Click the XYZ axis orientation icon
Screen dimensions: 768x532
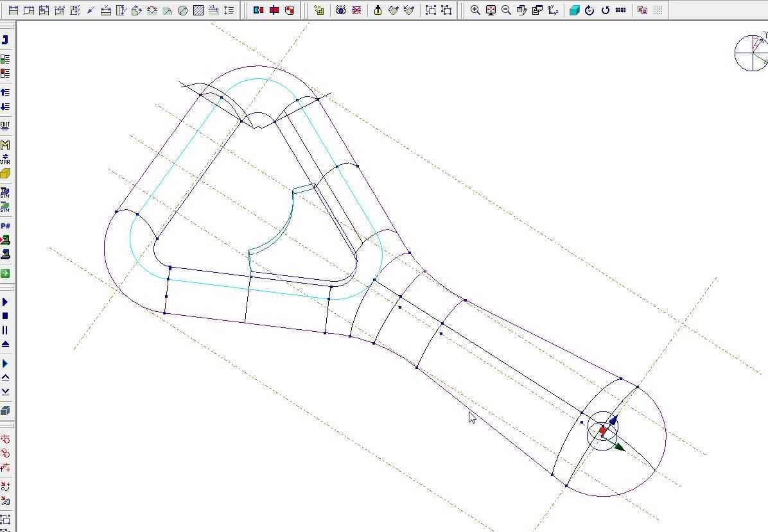click(x=553, y=10)
